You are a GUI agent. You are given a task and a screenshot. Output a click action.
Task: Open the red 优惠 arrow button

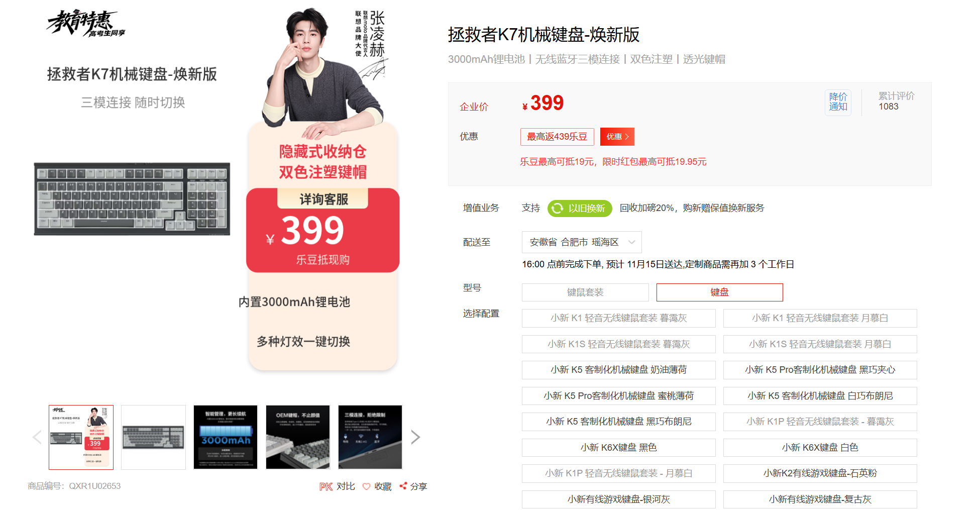(617, 137)
